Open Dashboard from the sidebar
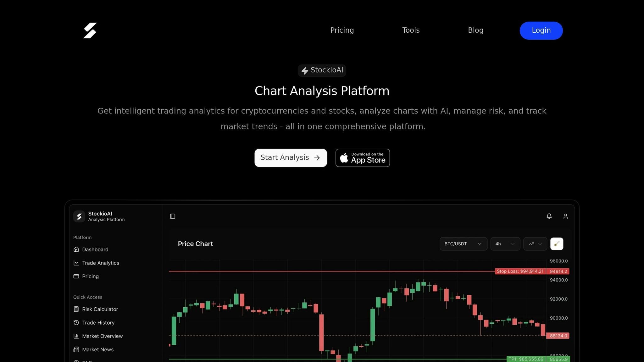The width and height of the screenshot is (644, 362). coord(95,250)
